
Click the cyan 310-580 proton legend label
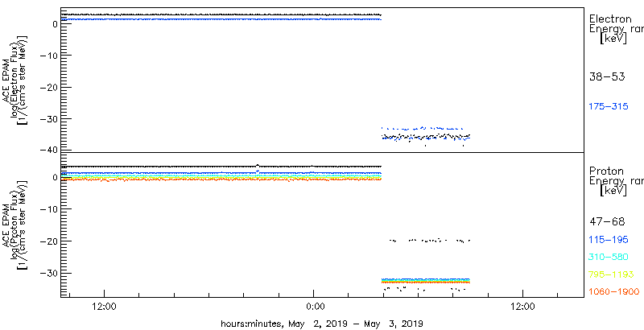click(x=609, y=258)
